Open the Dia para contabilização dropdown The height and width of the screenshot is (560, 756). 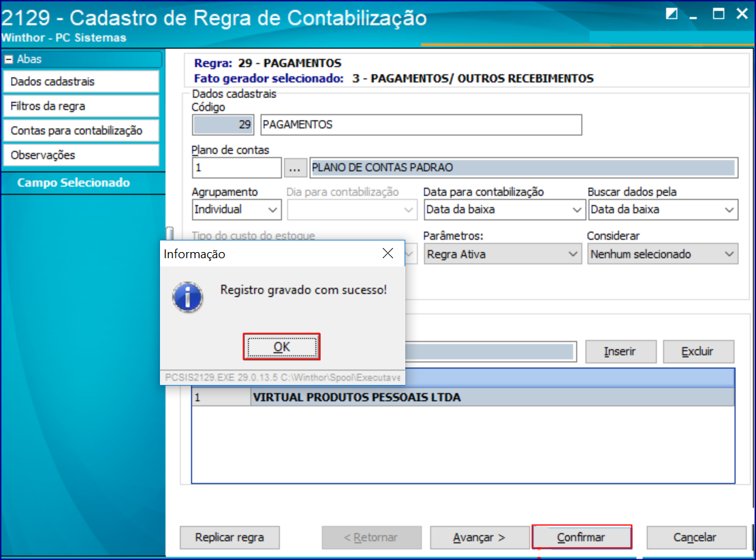coord(352,210)
